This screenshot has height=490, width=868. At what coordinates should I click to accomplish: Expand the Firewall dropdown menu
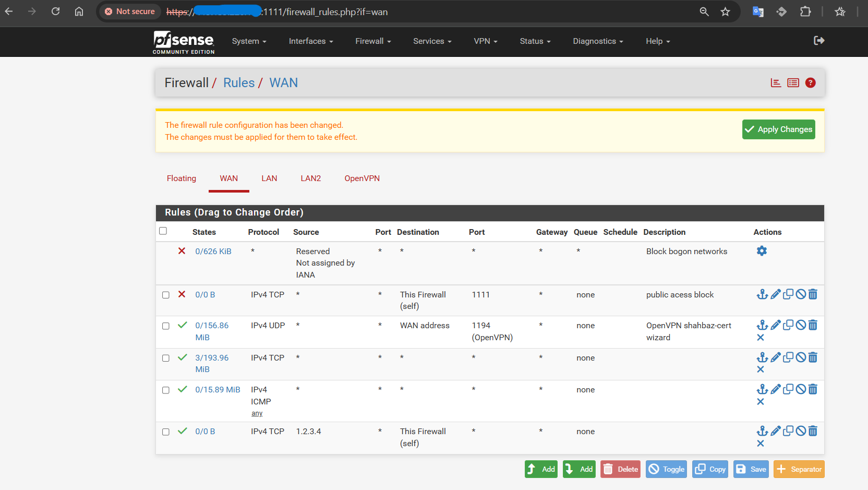(373, 41)
